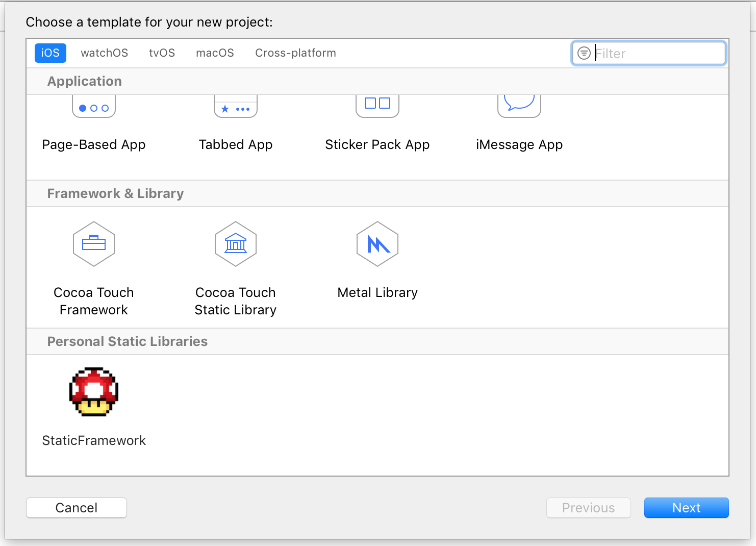
Task: Switch to the watchOS tab
Action: [x=105, y=53]
